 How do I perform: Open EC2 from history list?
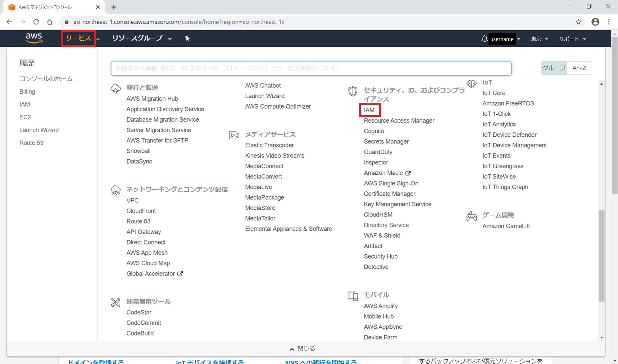click(x=25, y=117)
